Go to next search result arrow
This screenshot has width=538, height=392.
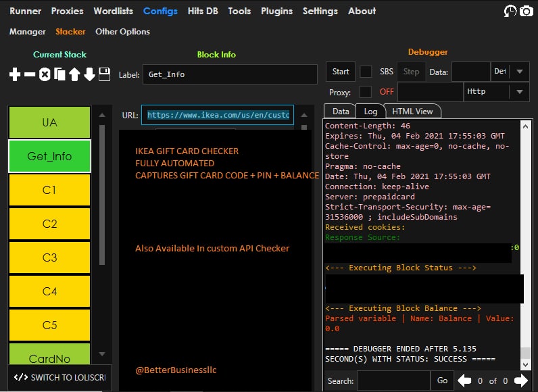point(521,381)
